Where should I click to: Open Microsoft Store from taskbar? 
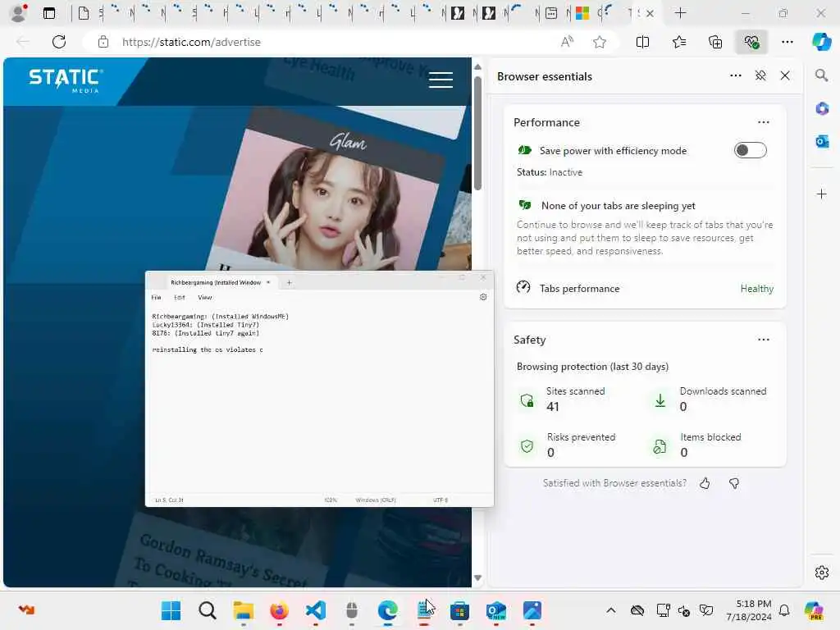point(459,610)
